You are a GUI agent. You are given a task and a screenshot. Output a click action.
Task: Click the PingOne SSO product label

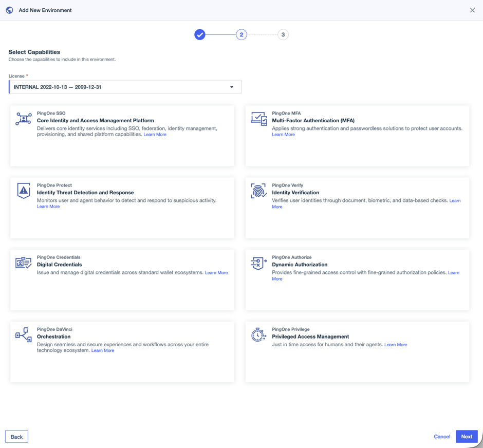click(x=51, y=114)
